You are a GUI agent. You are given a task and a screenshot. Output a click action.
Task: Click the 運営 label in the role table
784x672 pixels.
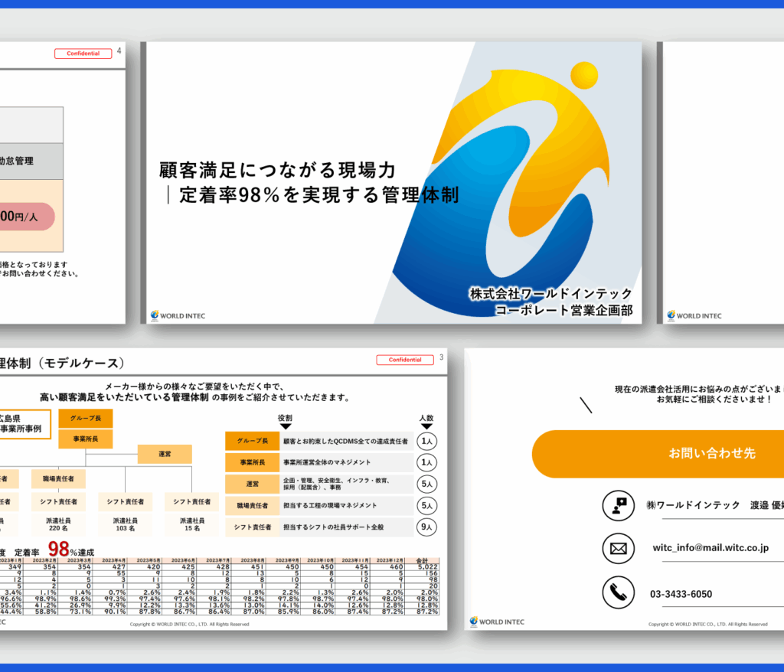[x=253, y=484]
